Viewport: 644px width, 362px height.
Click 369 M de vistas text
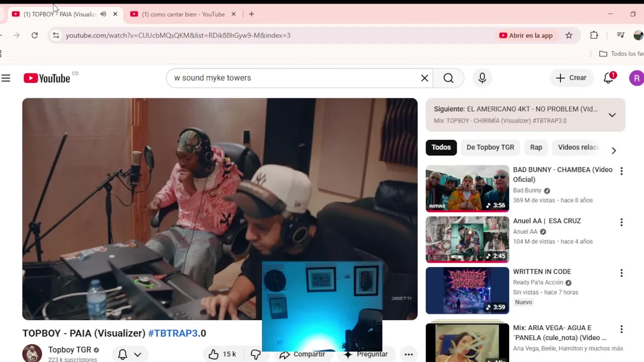(x=534, y=200)
